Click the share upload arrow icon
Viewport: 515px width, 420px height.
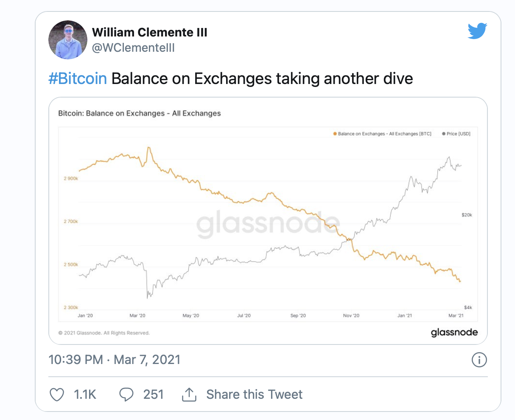tap(189, 395)
